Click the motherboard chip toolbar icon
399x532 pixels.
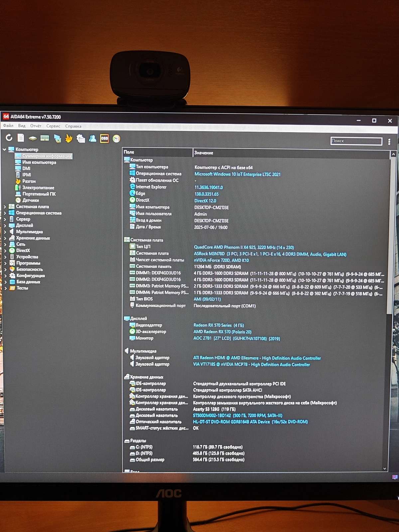pyautogui.click(x=33, y=138)
